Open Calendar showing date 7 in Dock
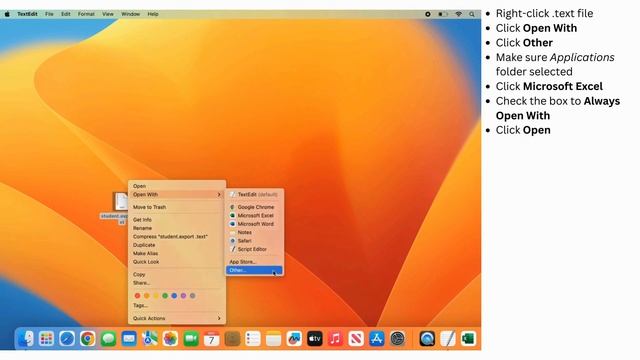 tap(211, 338)
